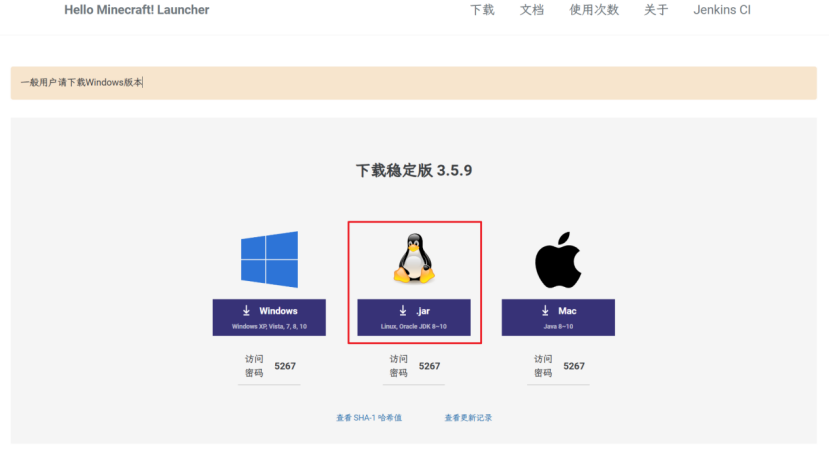The width and height of the screenshot is (829, 454).
Task: Click the 一般用户请下载Windows版本 notice text
Action: (x=81, y=82)
